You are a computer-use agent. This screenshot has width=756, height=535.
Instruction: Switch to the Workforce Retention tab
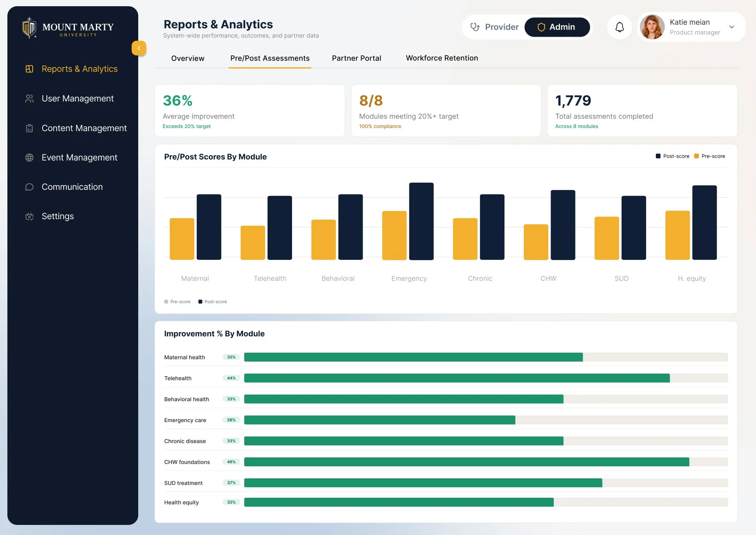tap(442, 58)
